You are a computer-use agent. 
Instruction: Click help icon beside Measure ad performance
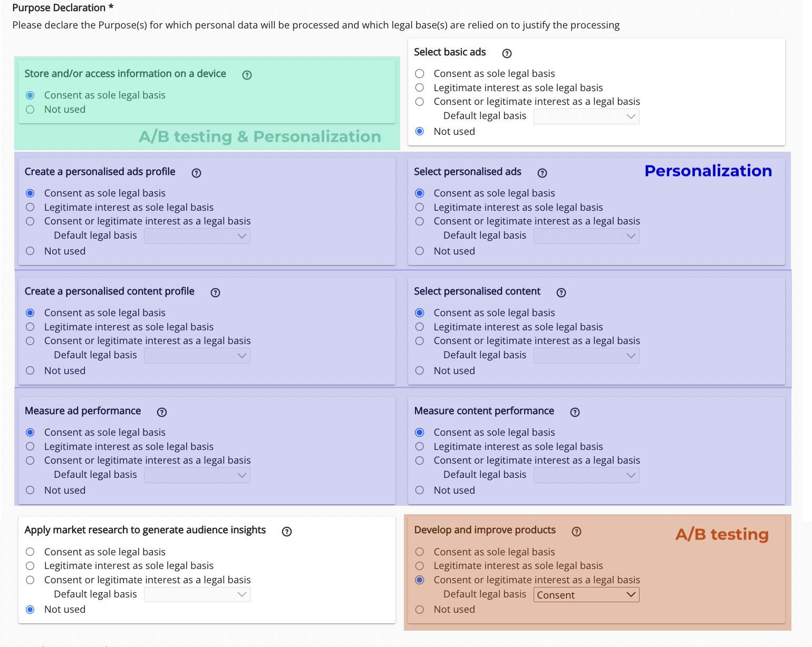pyautogui.click(x=162, y=412)
